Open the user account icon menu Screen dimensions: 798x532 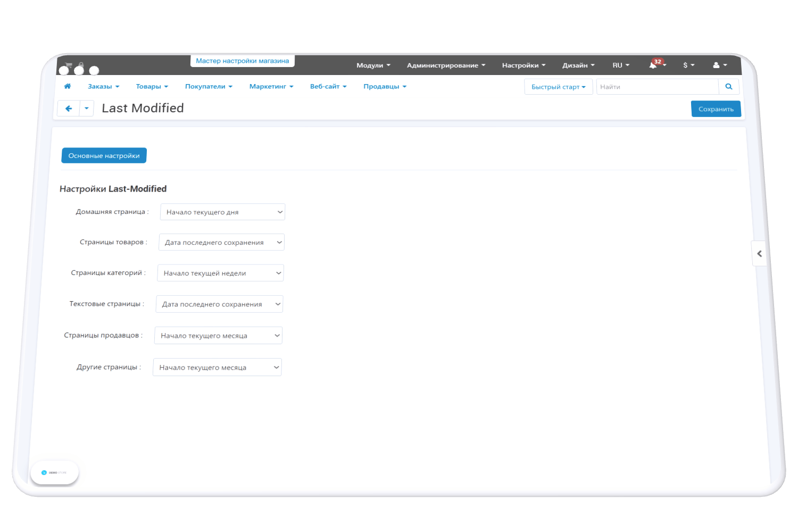point(719,65)
